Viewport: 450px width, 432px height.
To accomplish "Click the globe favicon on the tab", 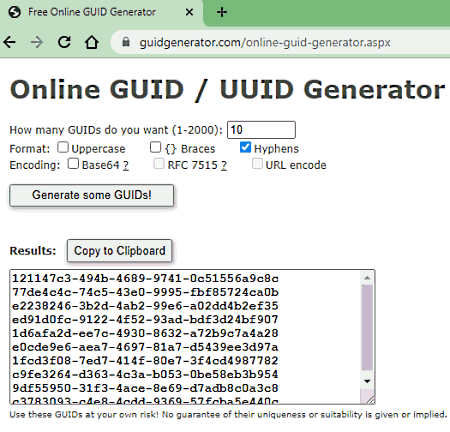I will point(15,12).
